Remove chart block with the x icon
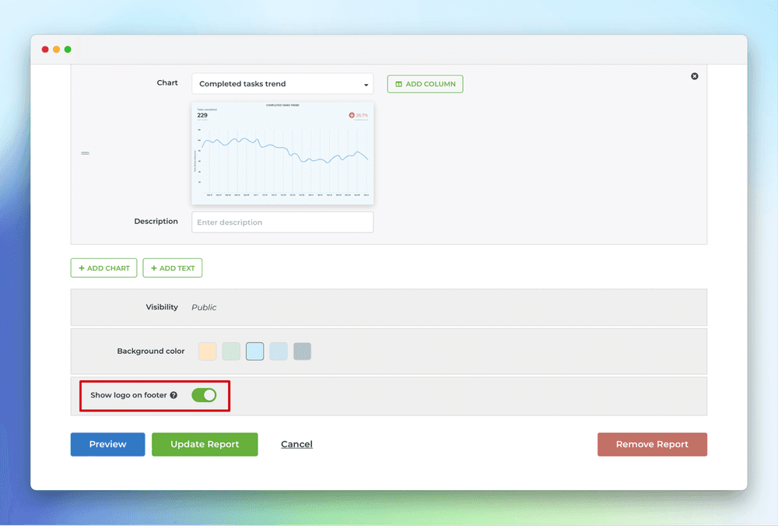This screenshot has height=532, width=778. coord(694,76)
